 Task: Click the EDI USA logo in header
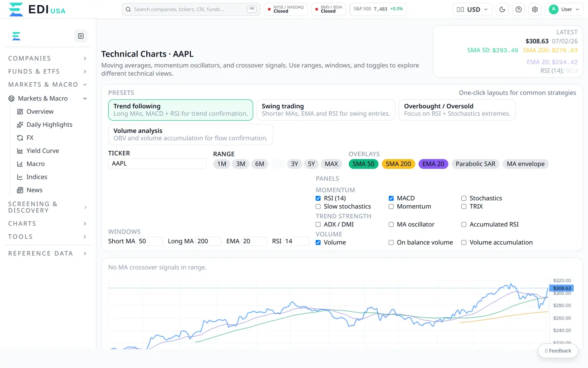(x=37, y=9)
